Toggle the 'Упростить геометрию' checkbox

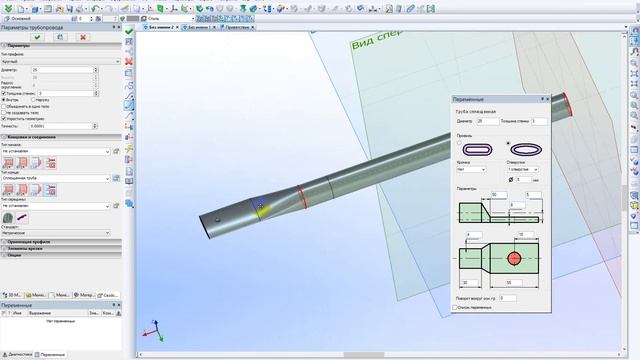coord(4,118)
